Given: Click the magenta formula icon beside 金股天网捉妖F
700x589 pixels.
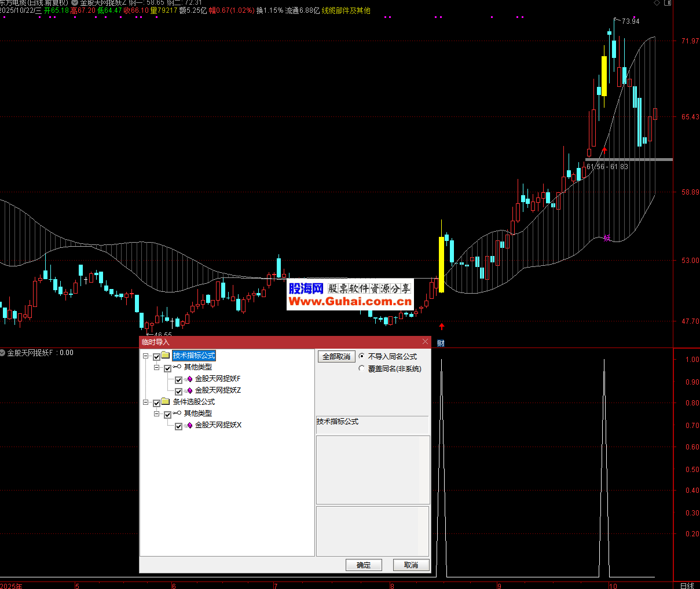Looking at the screenshot, I should [189, 379].
